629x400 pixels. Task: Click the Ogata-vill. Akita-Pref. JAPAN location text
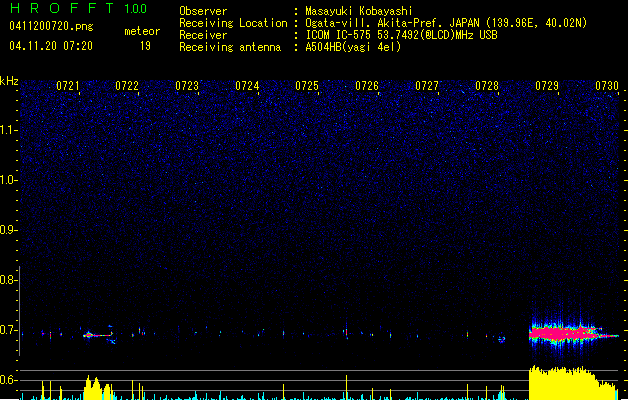446,23
